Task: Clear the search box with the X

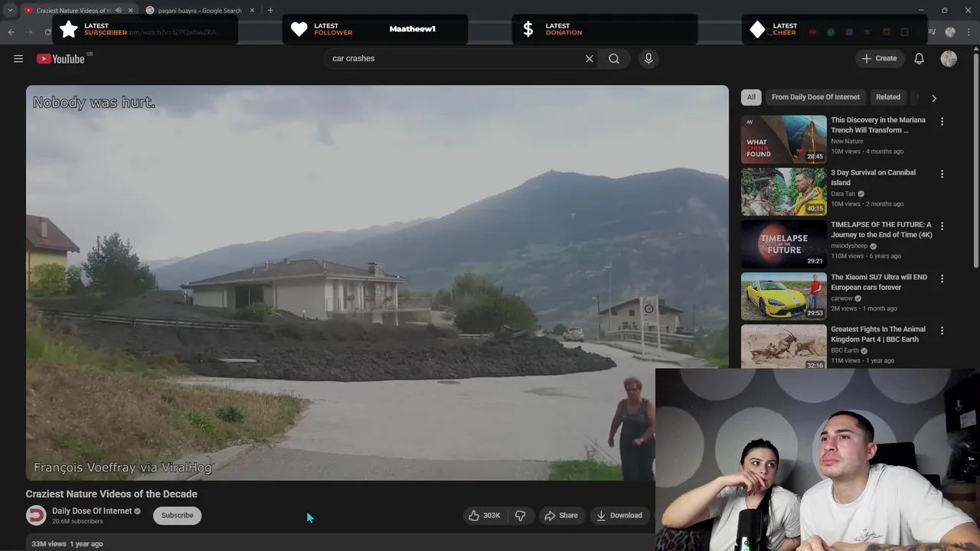Action: click(590, 58)
